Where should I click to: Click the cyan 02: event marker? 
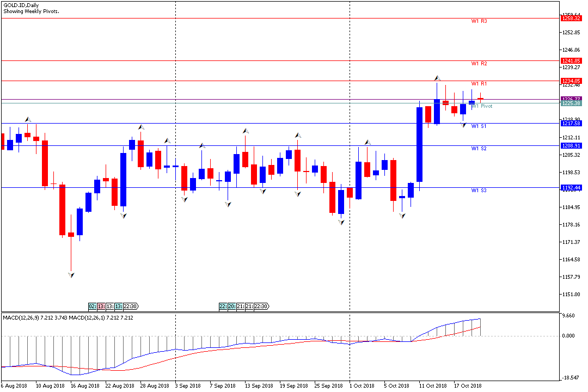92,307
